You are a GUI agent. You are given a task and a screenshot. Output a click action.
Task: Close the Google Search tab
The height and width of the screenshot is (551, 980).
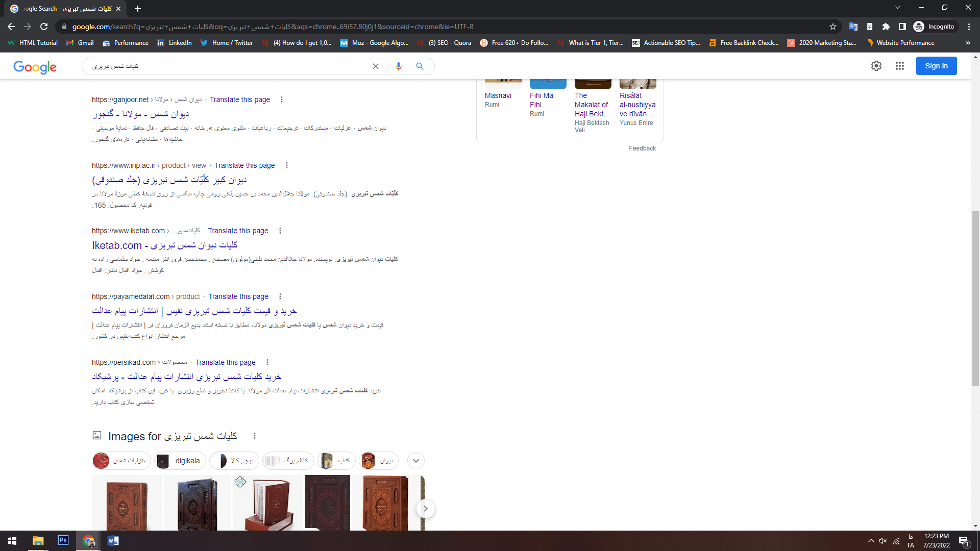[x=118, y=9]
